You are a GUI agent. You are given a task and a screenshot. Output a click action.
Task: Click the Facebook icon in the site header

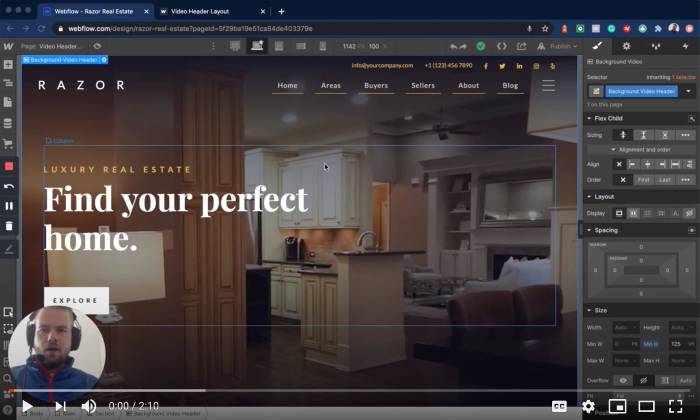click(x=486, y=66)
